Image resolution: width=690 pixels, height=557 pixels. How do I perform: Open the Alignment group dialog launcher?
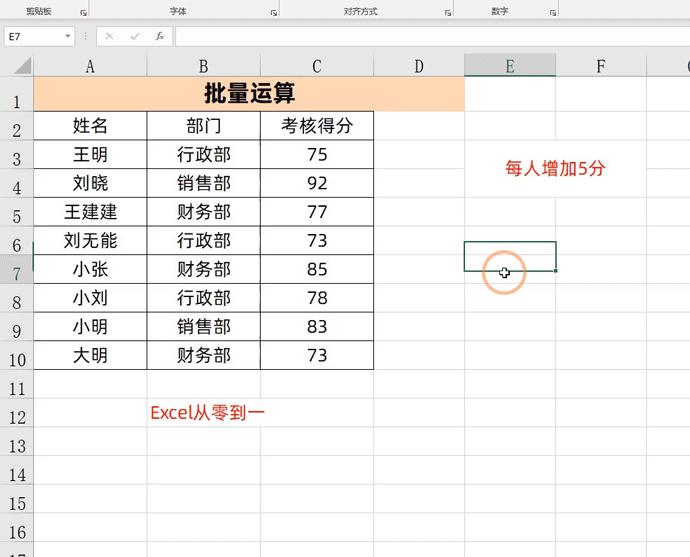448,13
